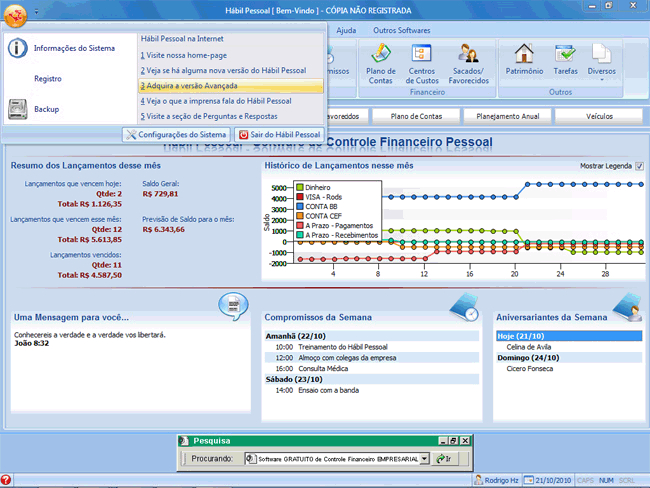Click the green Dinheiro legend color swatch
Image resolution: width=650 pixels, height=488 pixels.
(x=299, y=188)
